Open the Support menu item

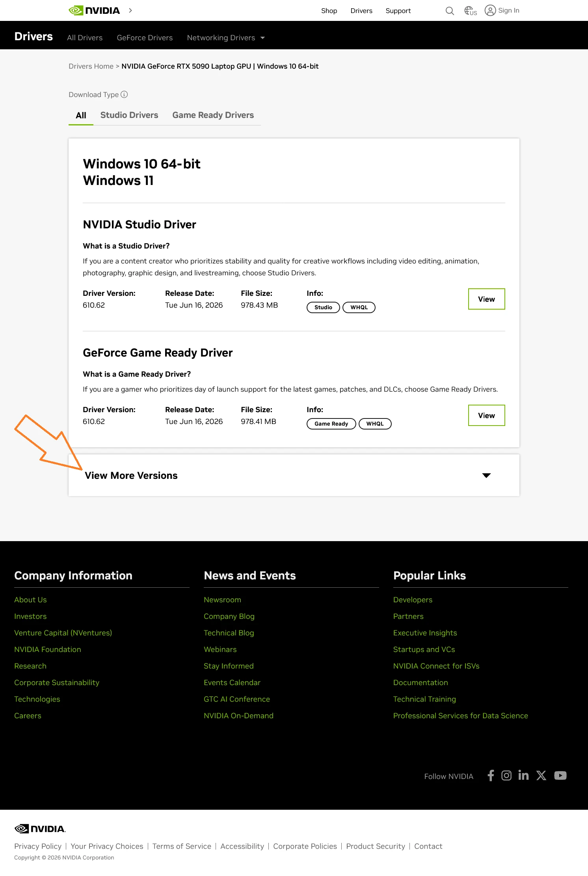pyautogui.click(x=398, y=11)
